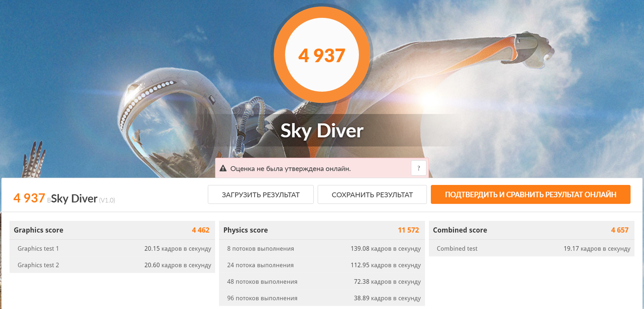
Task: Select the '8 потоков выполнения' row
Action: click(x=322, y=248)
